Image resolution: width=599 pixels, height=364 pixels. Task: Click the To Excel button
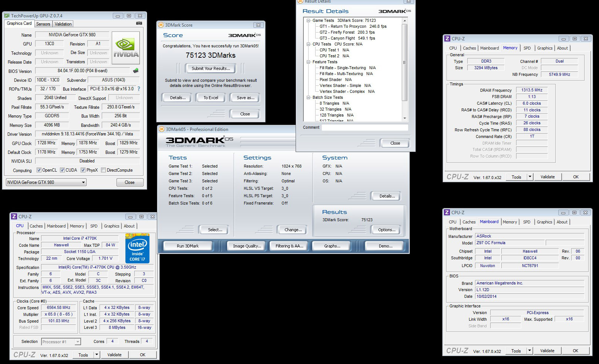211,98
